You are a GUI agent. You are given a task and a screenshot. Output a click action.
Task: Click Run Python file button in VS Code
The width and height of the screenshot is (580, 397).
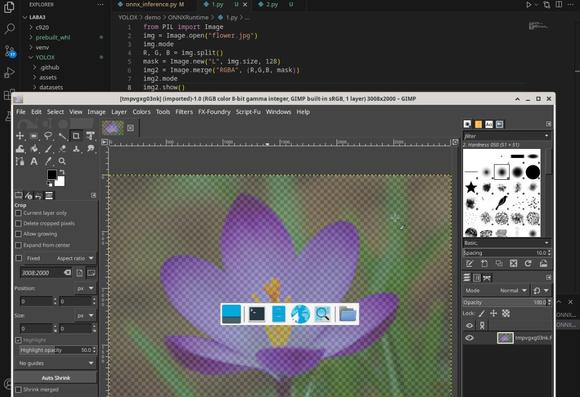529,5
